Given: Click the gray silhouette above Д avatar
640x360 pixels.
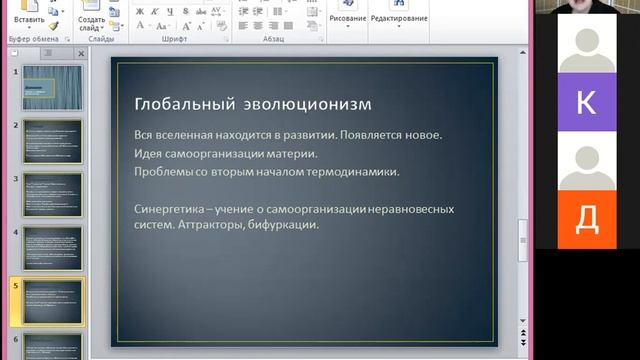Looking at the screenshot, I should tap(587, 161).
